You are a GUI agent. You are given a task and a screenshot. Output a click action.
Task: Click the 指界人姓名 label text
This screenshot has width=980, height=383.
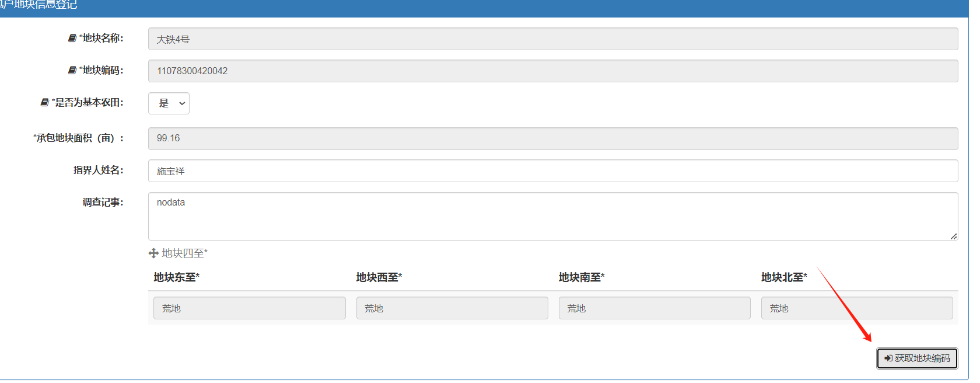pos(98,170)
